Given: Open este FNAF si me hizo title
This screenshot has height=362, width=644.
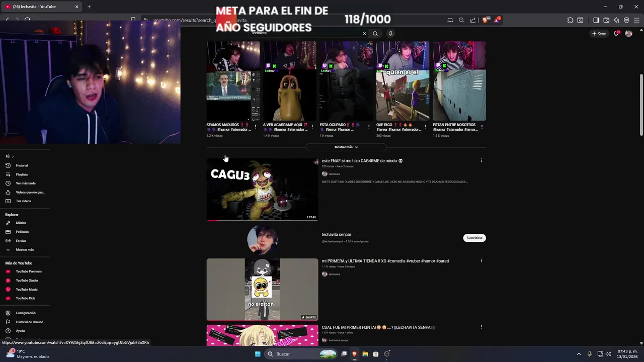Looking at the screenshot, I should [362, 161].
